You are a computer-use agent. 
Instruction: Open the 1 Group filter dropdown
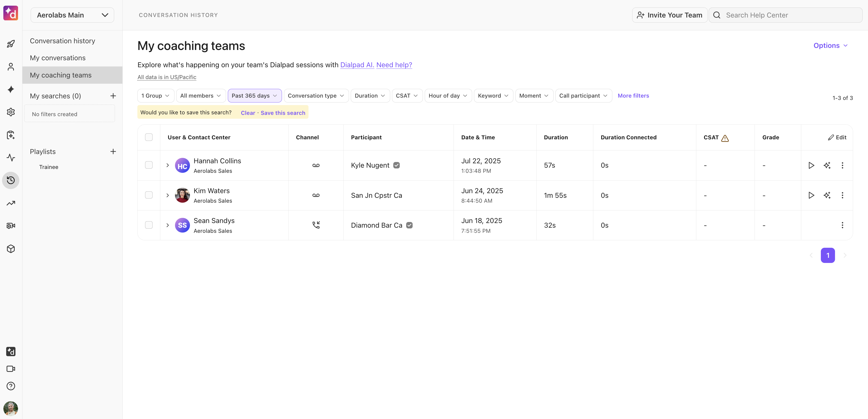[156, 96]
